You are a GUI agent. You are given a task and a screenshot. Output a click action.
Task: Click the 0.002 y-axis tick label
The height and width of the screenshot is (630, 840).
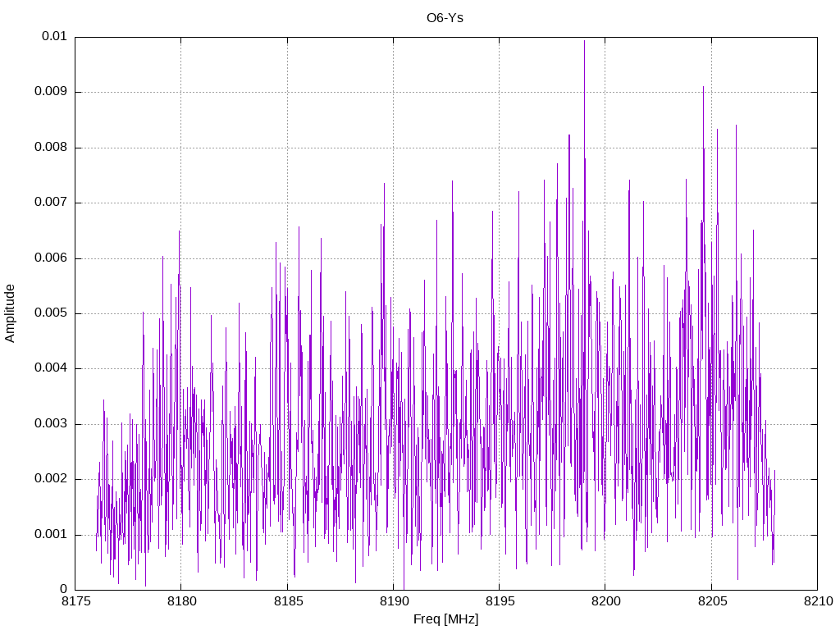[x=51, y=479]
